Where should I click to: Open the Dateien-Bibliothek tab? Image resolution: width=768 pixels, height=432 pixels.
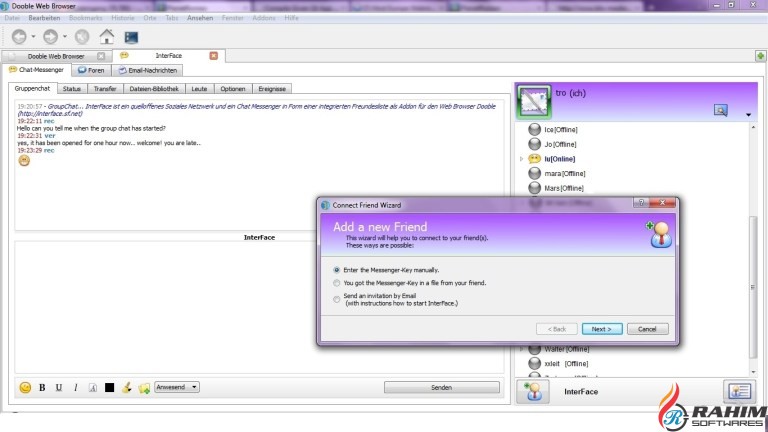pos(154,89)
